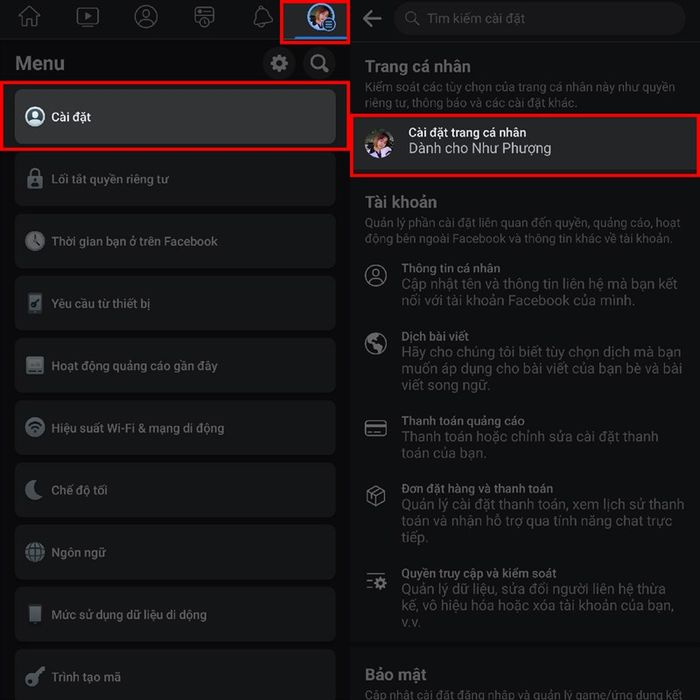
Task: Open Thời gian bạn ở trên Facebook
Action: tap(175, 241)
